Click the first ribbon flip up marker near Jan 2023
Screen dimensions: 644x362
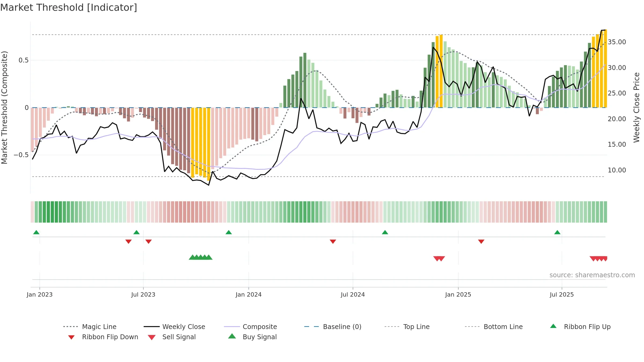36,232
